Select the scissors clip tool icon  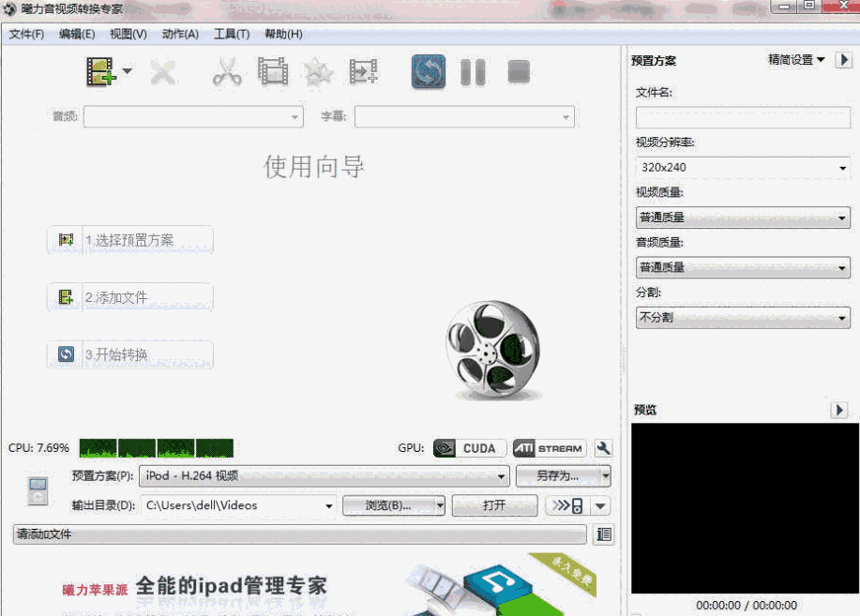pos(225,70)
